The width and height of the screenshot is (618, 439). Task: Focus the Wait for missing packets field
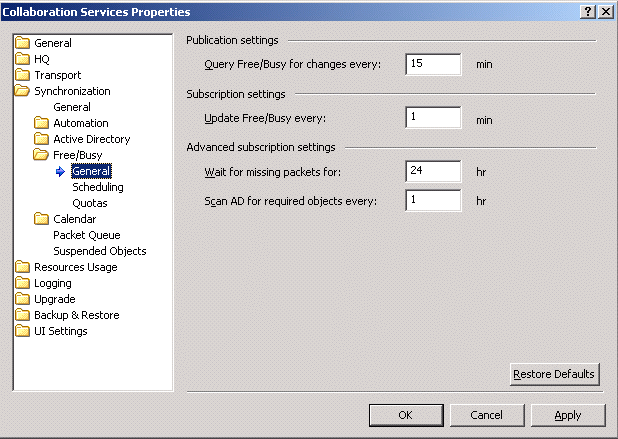(433, 171)
